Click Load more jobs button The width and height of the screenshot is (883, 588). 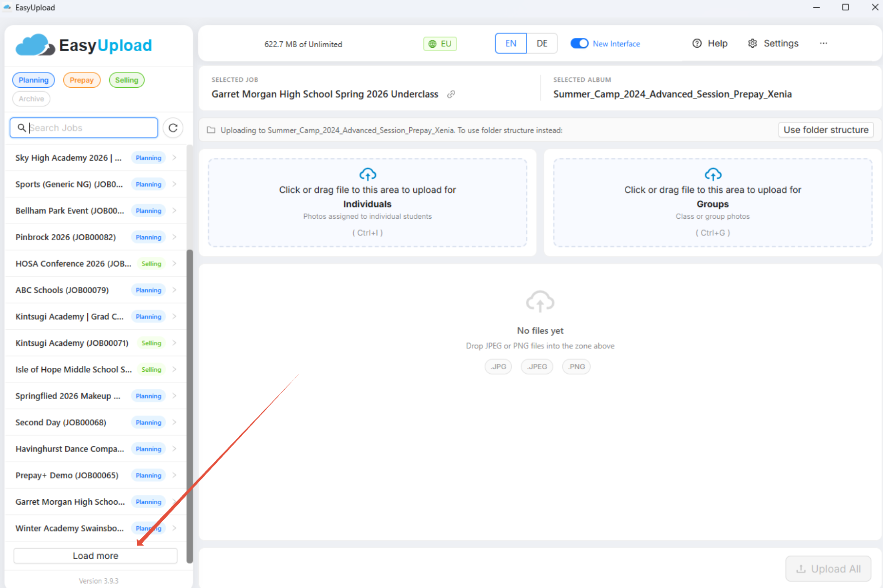(96, 556)
